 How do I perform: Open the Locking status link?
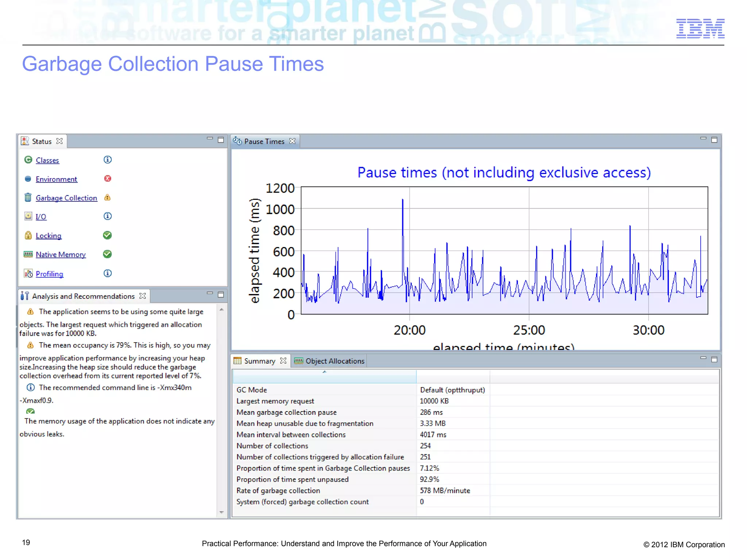[49, 236]
